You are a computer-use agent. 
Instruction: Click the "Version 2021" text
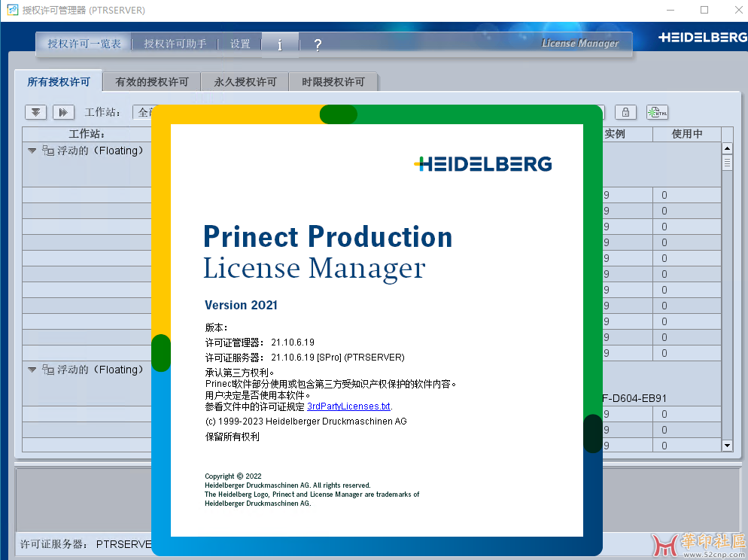(241, 306)
